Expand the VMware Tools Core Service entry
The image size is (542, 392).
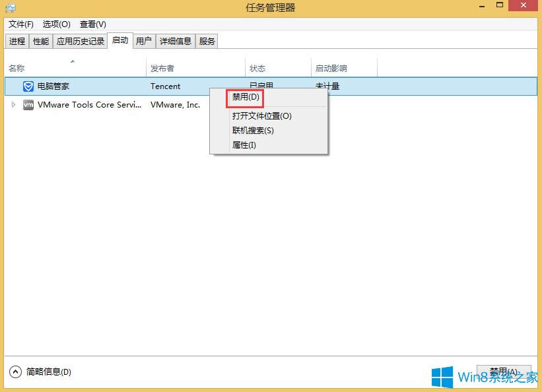(x=13, y=104)
